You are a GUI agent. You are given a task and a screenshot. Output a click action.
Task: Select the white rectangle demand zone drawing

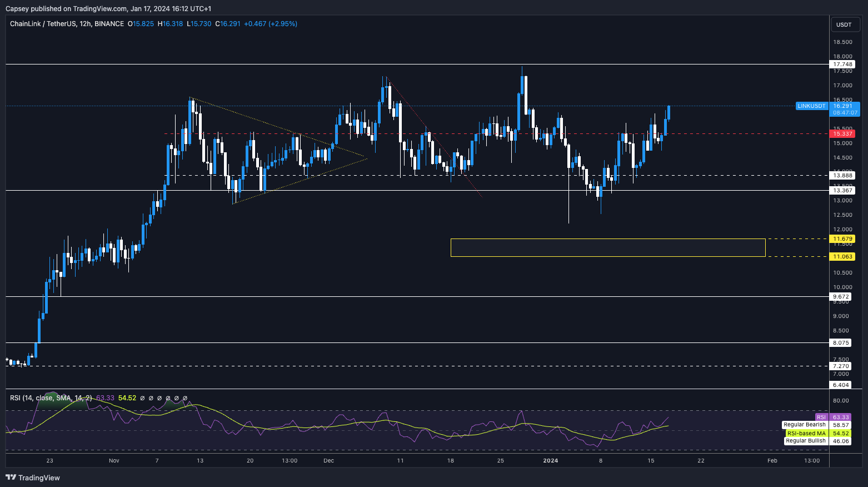607,239
